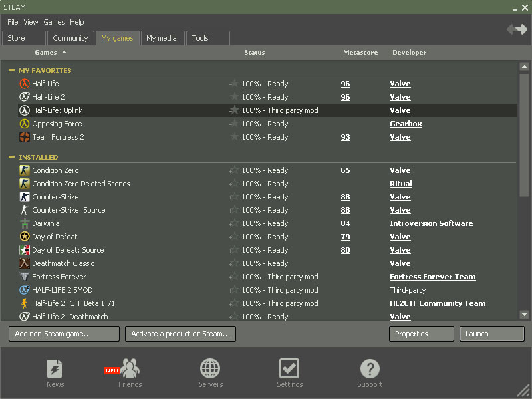Click Condition Zero Deleted Scenes icon
532x399 pixels.
pos(25,184)
